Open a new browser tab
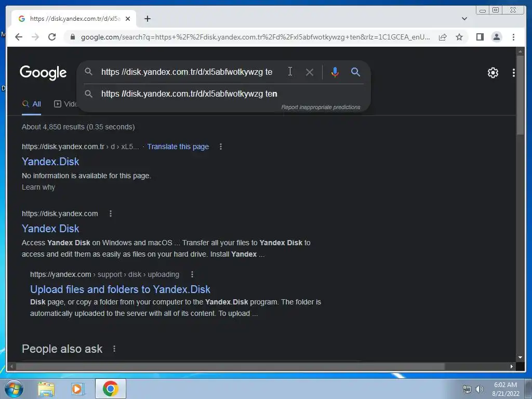The image size is (532, 399). point(147,19)
